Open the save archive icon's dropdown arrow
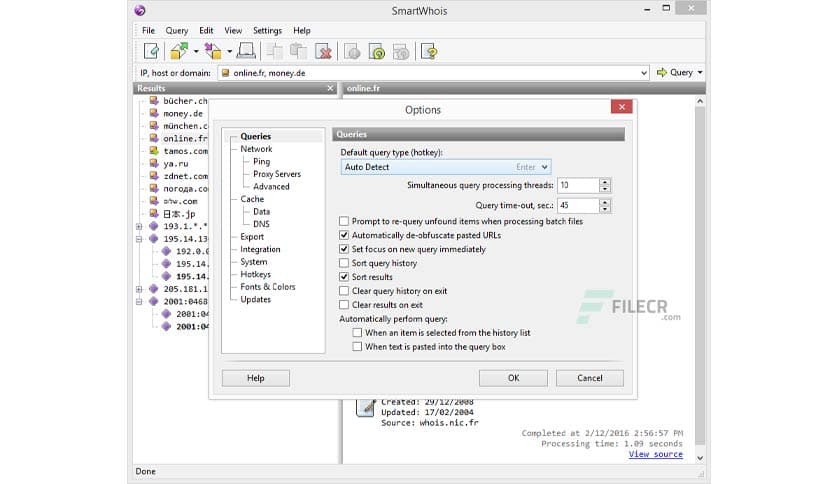The width and height of the screenshot is (836, 484). (229, 52)
